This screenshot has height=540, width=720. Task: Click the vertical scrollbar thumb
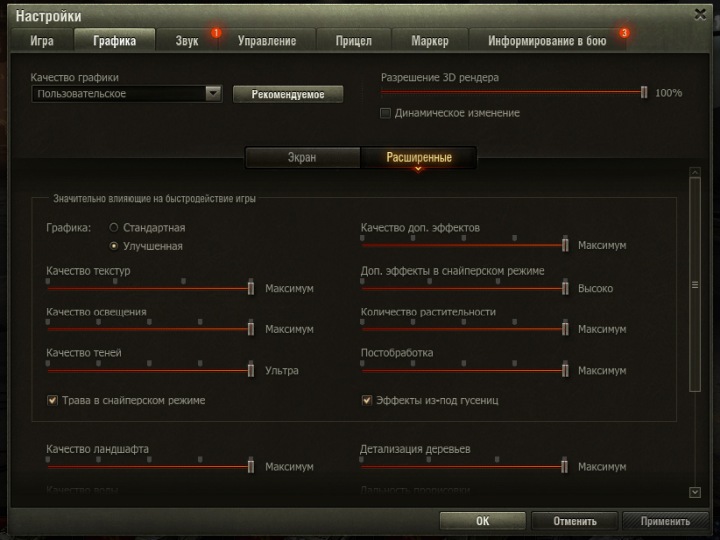click(695, 285)
